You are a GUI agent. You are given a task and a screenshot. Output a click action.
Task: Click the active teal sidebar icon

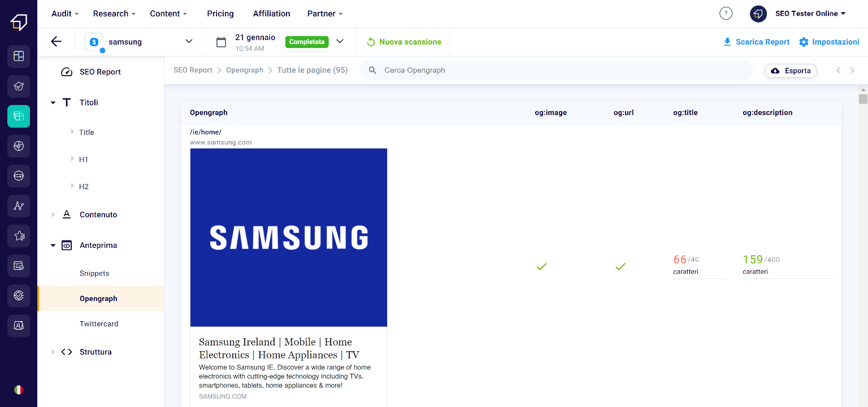[x=19, y=116]
